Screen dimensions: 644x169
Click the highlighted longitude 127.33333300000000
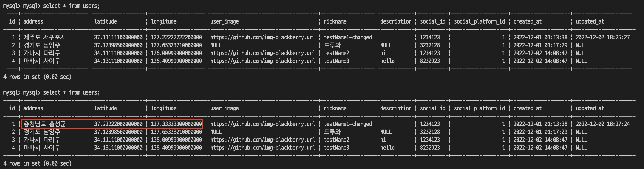[176, 124]
